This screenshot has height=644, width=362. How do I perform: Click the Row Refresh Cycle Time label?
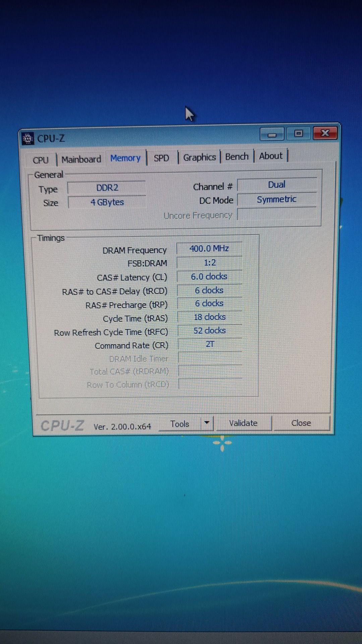coord(111,332)
